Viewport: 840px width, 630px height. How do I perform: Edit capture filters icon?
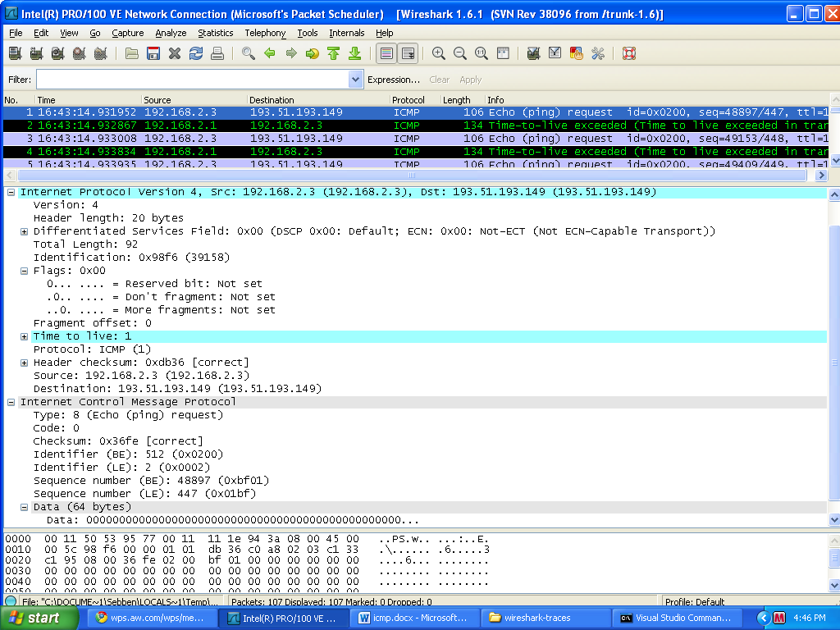click(533, 53)
